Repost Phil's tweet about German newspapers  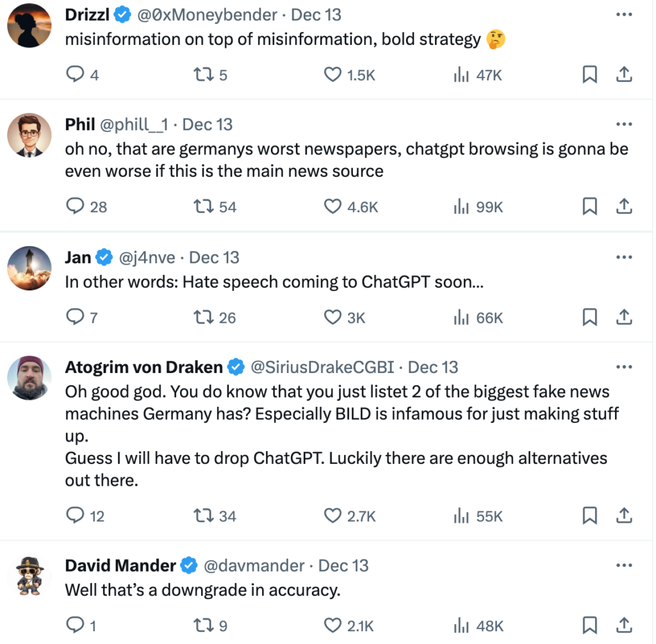click(202, 207)
